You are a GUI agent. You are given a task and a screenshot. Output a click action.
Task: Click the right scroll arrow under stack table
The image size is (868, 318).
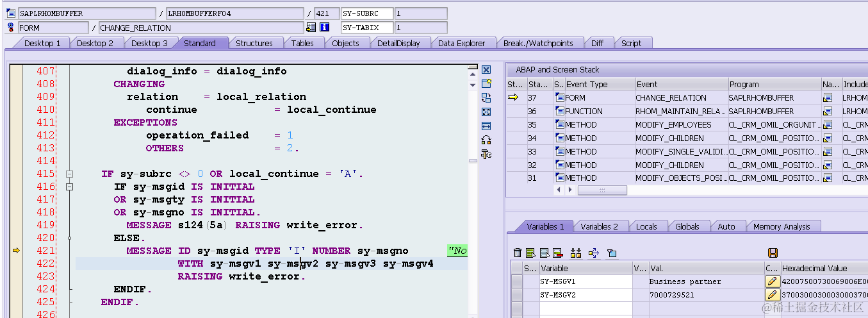point(569,190)
